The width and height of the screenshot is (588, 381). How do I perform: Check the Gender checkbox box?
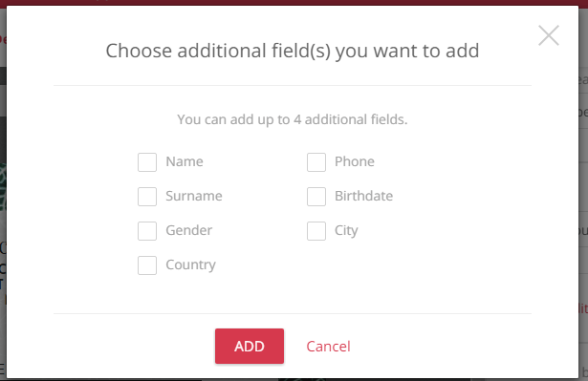(x=147, y=231)
